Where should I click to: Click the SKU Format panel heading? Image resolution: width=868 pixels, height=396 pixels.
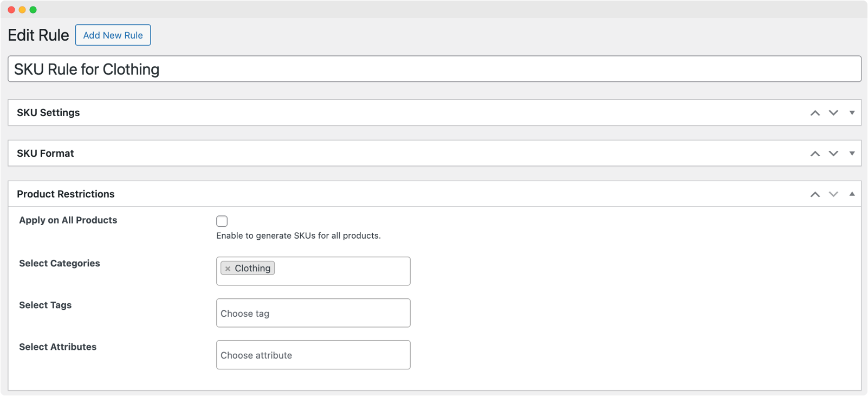click(x=46, y=154)
